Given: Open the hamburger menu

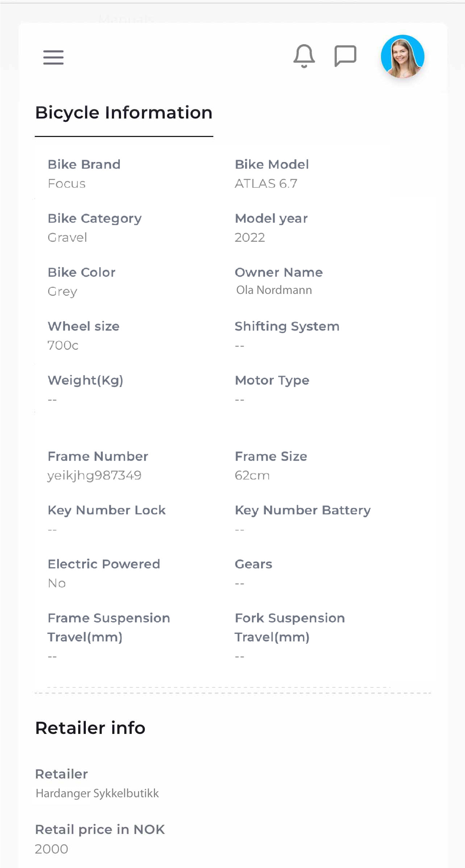Looking at the screenshot, I should point(53,57).
